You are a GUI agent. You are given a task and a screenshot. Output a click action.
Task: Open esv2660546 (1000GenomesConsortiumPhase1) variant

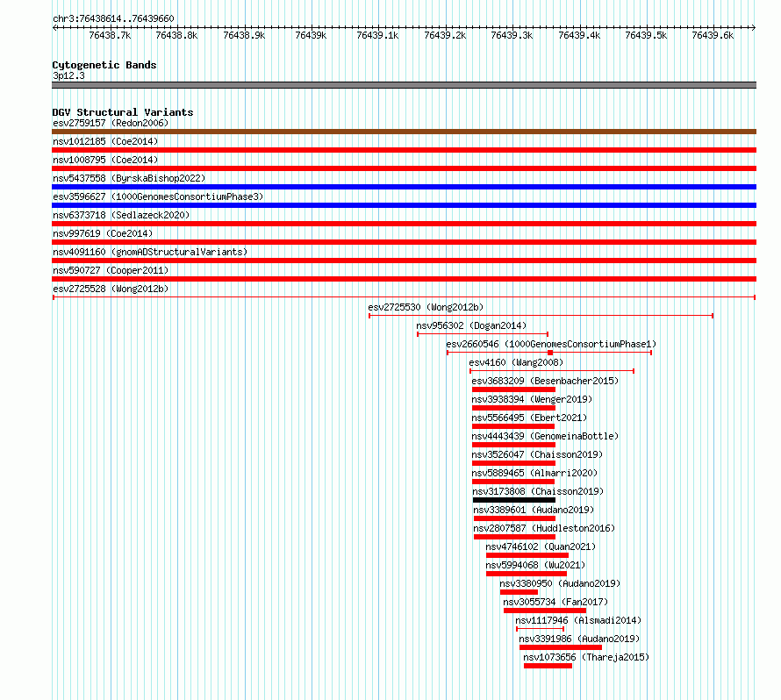(551, 344)
